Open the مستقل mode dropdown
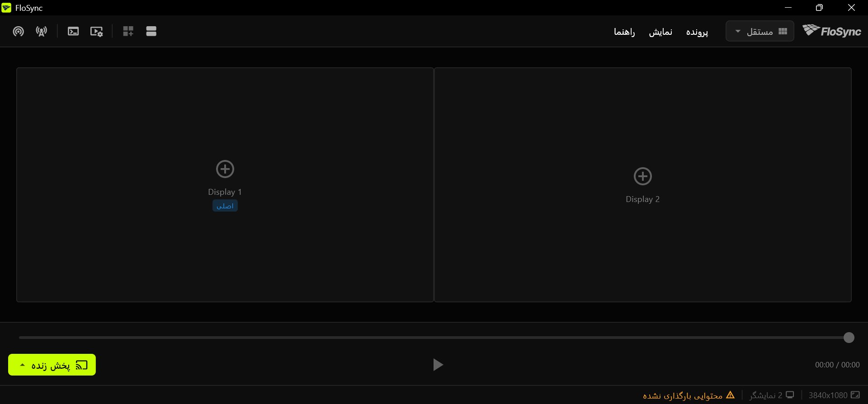 (x=759, y=31)
